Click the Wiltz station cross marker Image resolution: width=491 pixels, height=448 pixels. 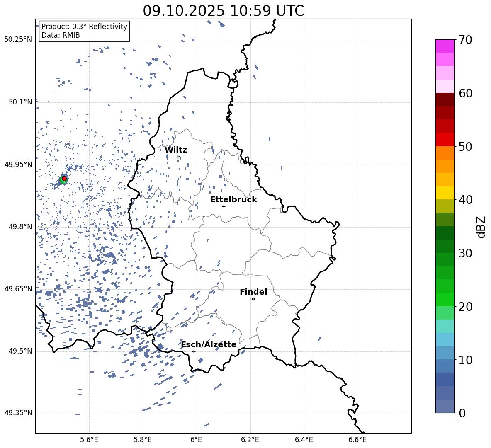(x=178, y=157)
